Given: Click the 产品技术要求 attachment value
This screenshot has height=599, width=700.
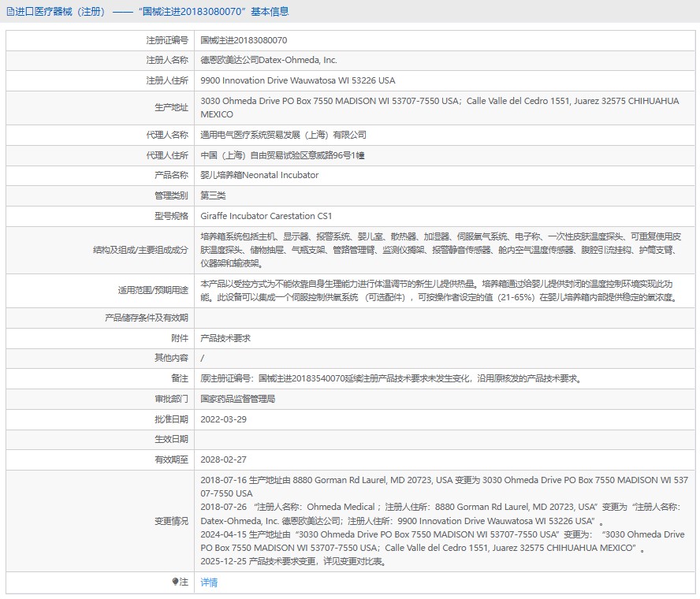Looking at the screenshot, I should 225,338.
